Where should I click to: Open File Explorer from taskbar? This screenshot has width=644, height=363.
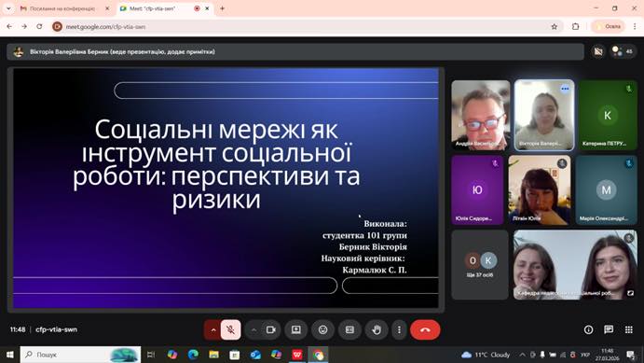pos(213,355)
